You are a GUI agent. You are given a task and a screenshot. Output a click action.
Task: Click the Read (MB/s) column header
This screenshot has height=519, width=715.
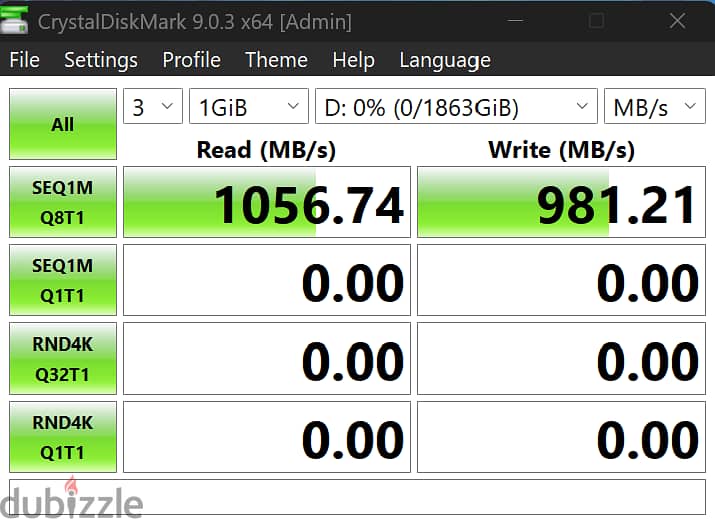pos(266,150)
